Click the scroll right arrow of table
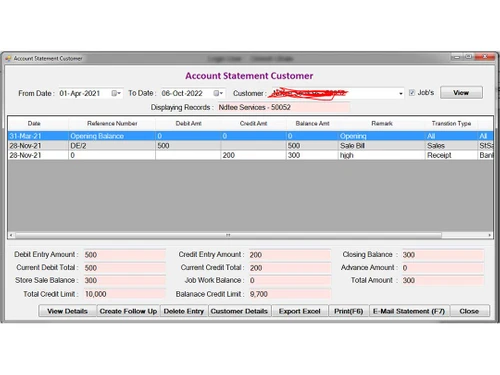 [489, 235]
